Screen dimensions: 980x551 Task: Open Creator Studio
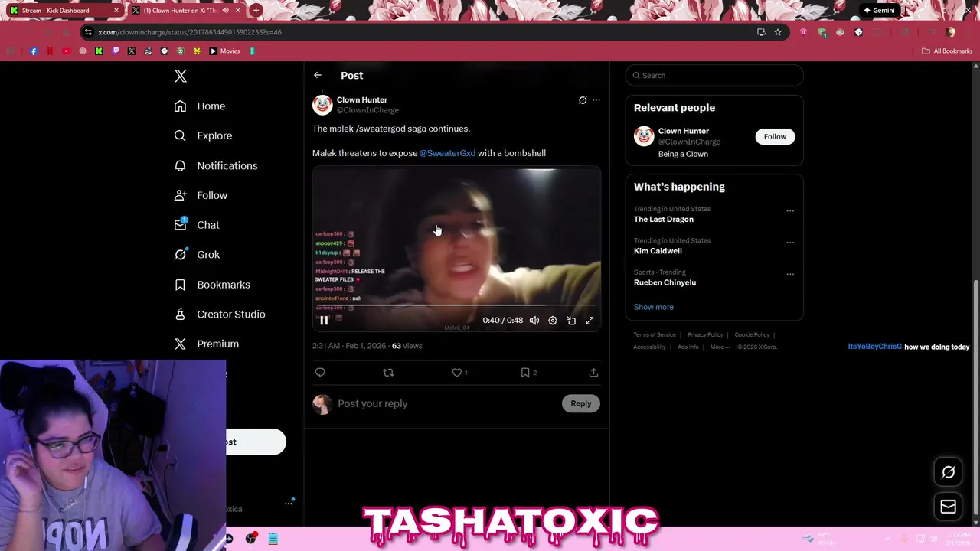pyautogui.click(x=220, y=315)
